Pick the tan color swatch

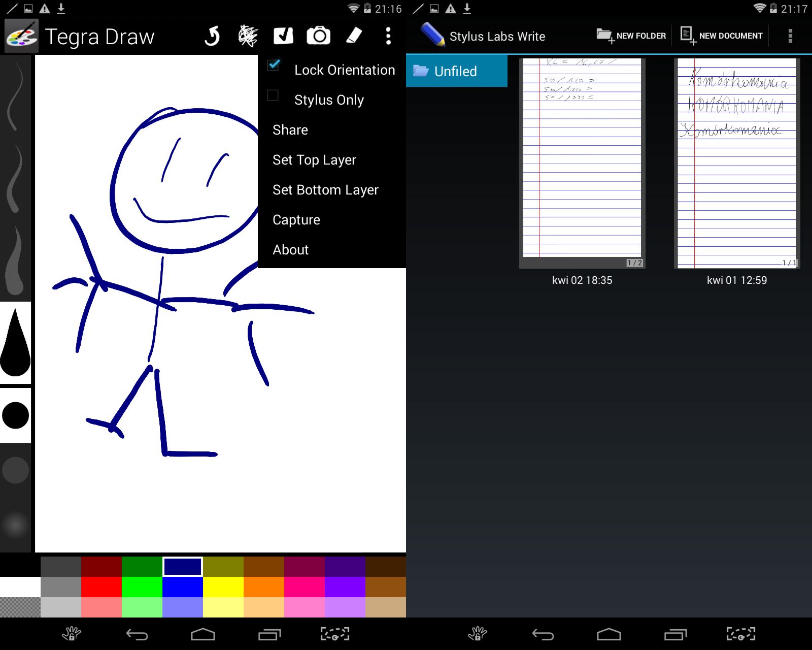(386, 607)
